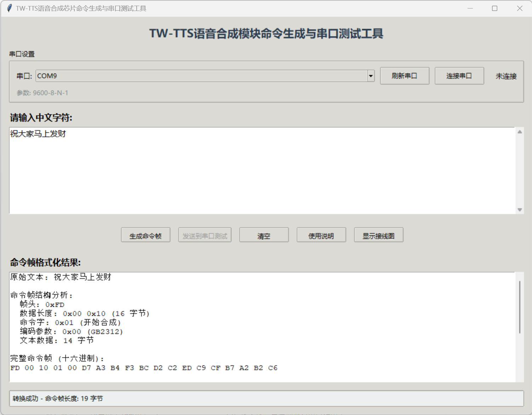
Task: Open the 使用说明 instructions
Action: pos(321,235)
